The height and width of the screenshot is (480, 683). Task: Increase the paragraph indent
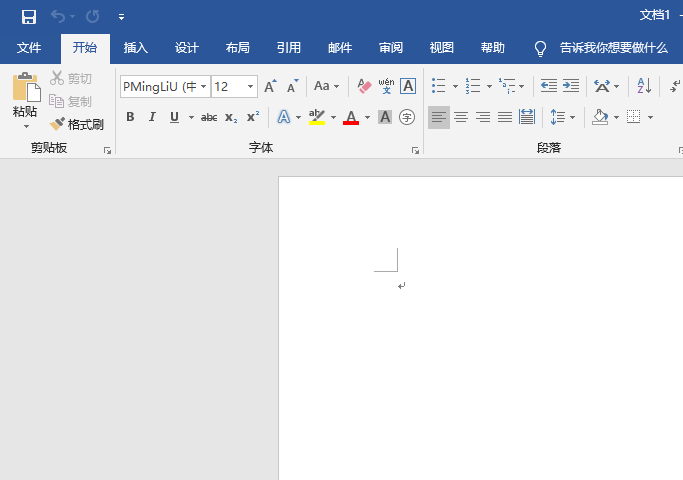(571, 86)
